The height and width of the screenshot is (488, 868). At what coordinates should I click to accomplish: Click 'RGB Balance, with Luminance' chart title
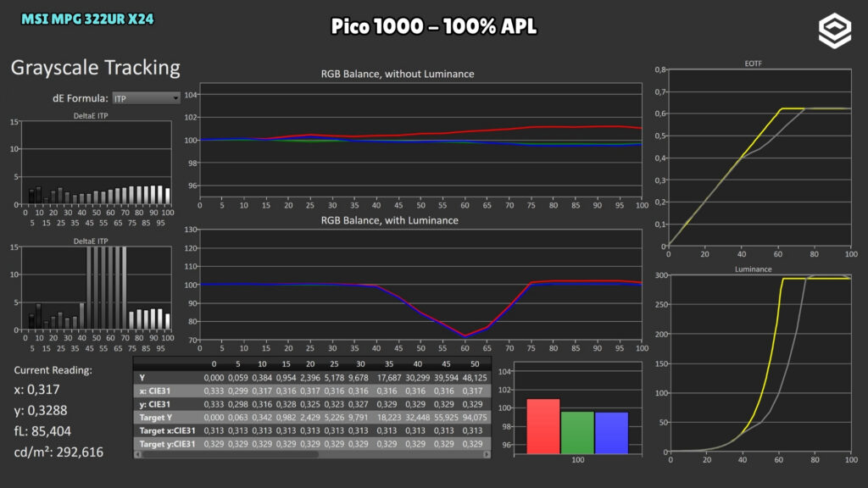tap(390, 220)
